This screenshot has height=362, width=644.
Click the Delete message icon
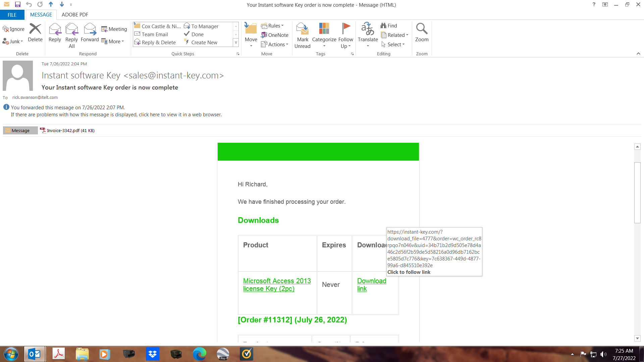pyautogui.click(x=35, y=29)
